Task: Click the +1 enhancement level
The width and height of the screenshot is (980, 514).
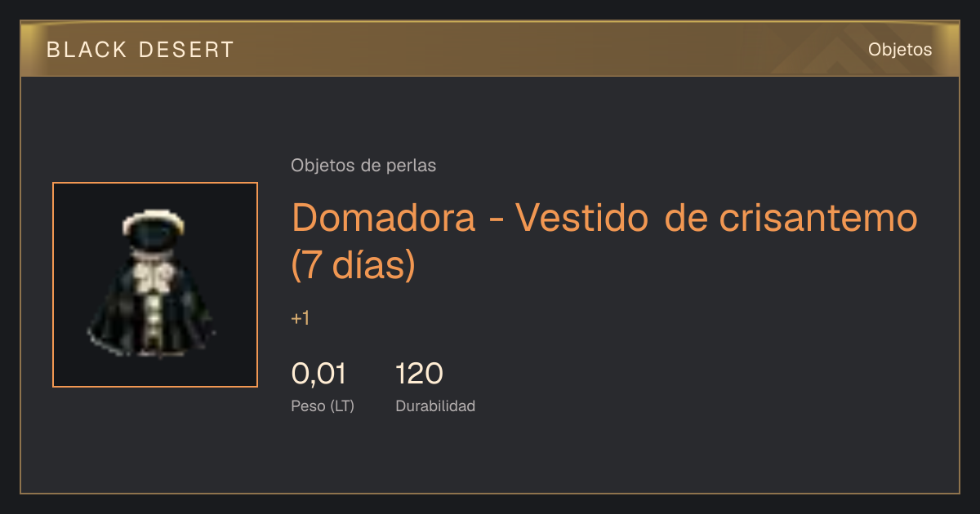Action: (x=300, y=319)
